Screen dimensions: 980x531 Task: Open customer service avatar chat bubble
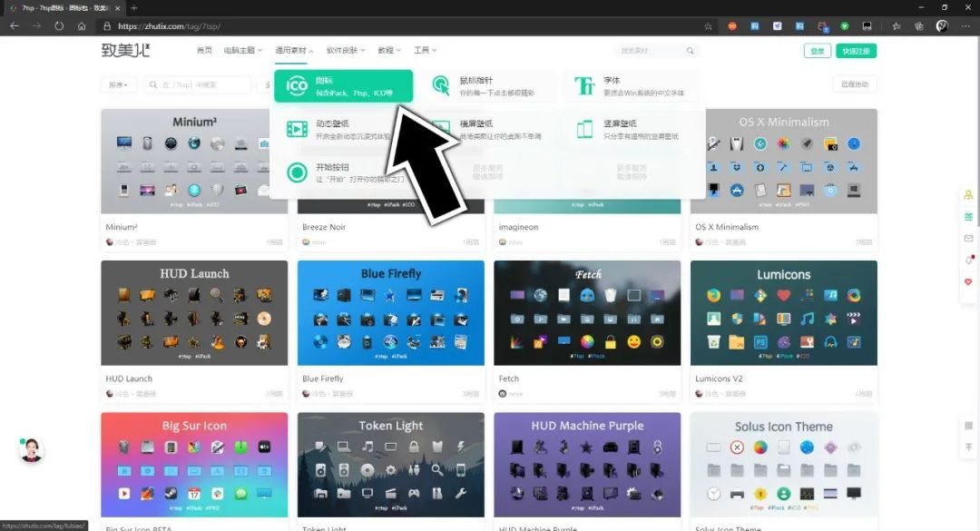[32, 450]
